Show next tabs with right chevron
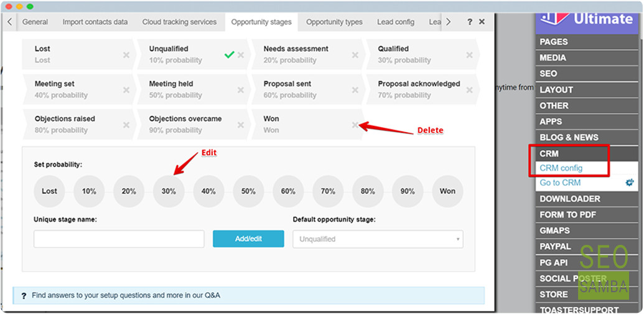 click(x=448, y=22)
